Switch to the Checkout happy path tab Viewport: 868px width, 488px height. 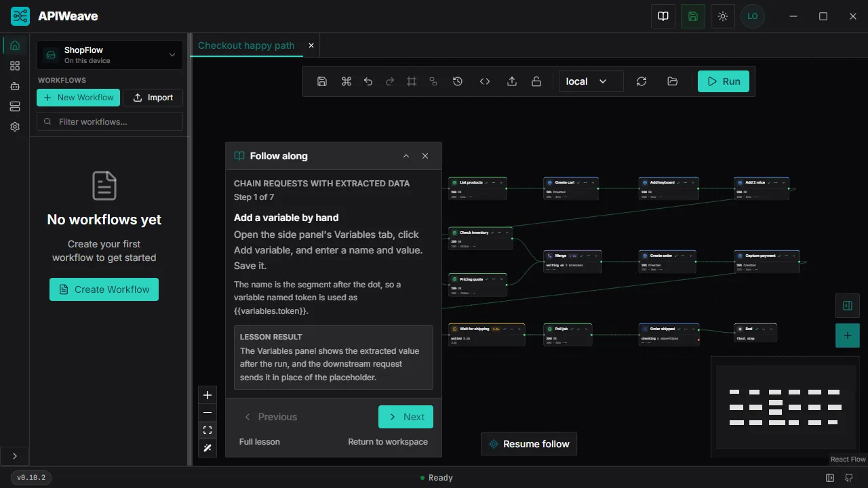(x=246, y=45)
